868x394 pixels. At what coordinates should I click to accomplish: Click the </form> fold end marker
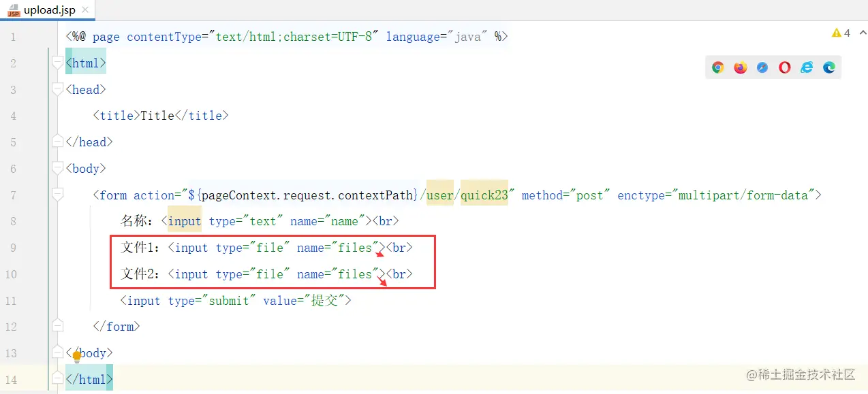(x=58, y=326)
